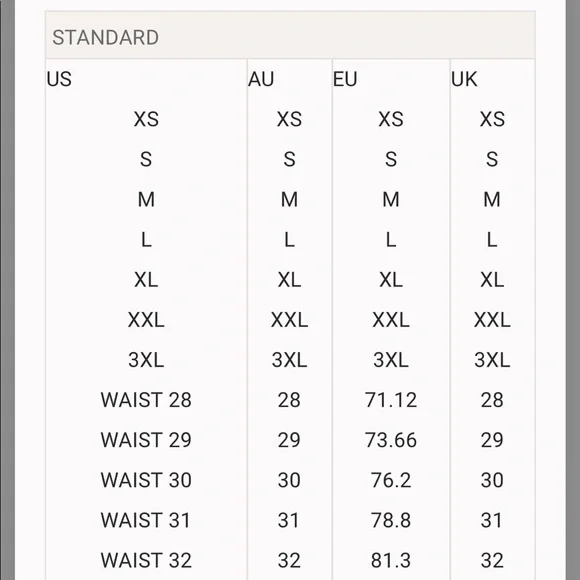
Task: Click the UK column header
Action: tap(464, 79)
